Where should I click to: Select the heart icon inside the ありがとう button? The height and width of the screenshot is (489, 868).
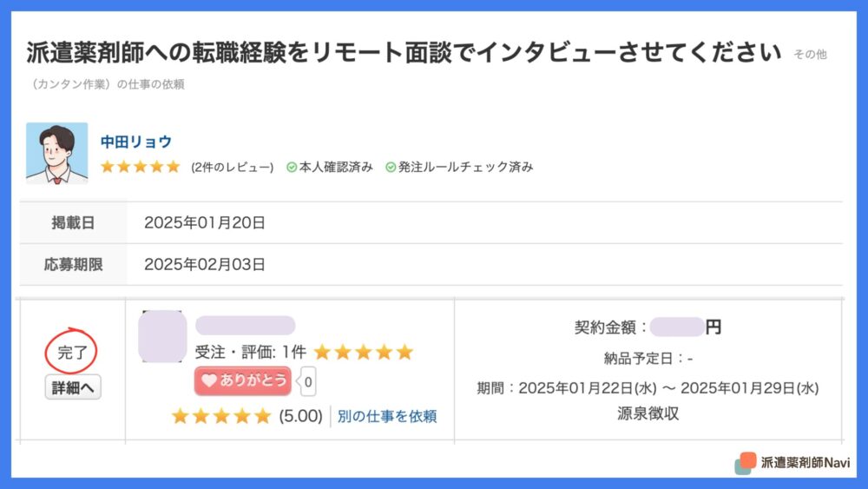[208, 380]
